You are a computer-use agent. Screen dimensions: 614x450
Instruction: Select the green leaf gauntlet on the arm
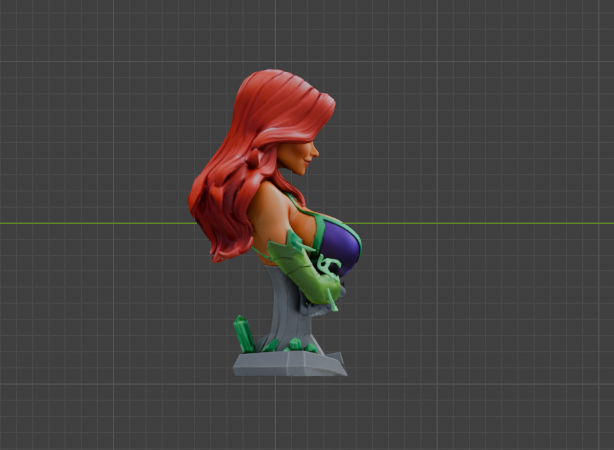click(305, 270)
